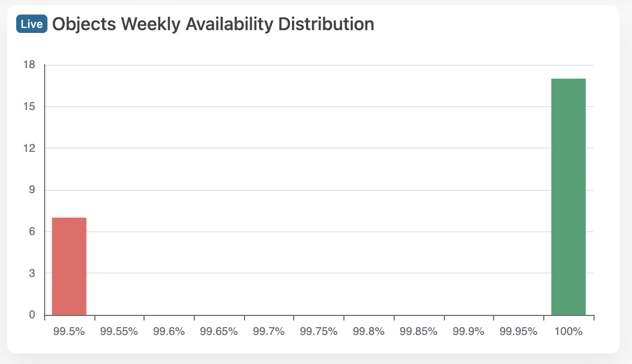Image resolution: width=632 pixels, height=364 pixels.
Task: Select the 9 y-axis tick label
Action: click(x=32, y=190)
